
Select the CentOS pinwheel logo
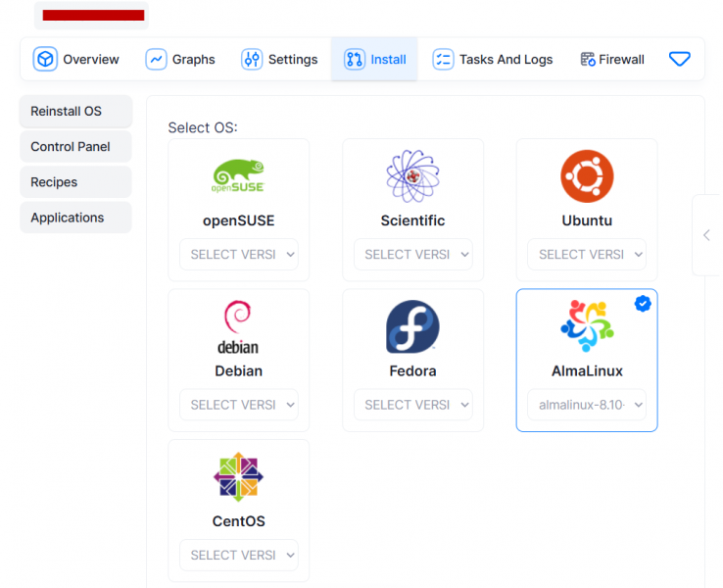(x=238, y=477)
